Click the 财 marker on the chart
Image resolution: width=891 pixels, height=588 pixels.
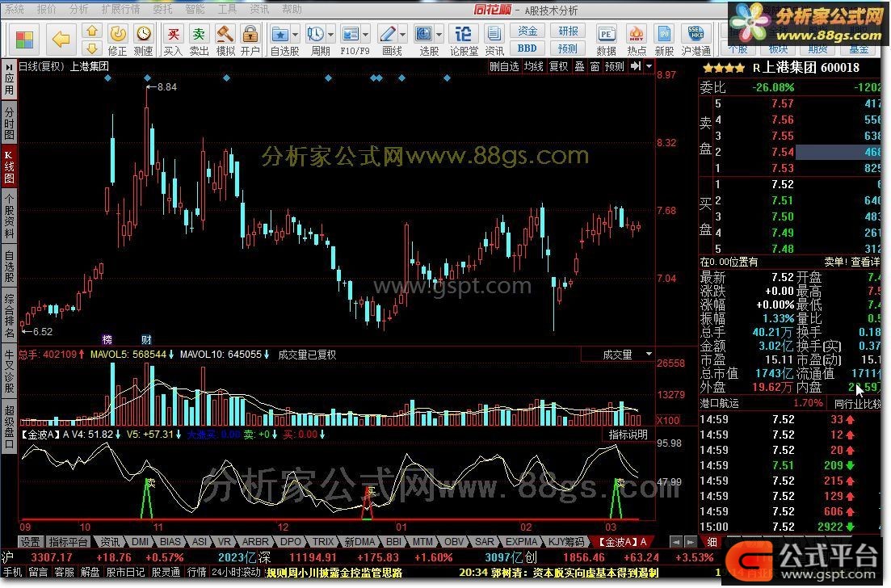146,339
